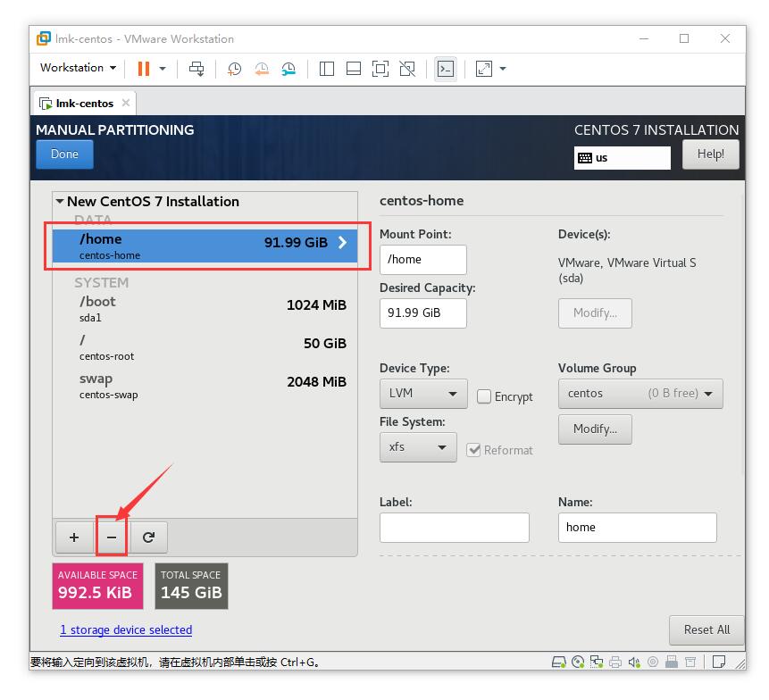This screenshot has height=700, width=769.
Task: Collapse New CentOS 7 Installation tree
Action: coord(60,201)
